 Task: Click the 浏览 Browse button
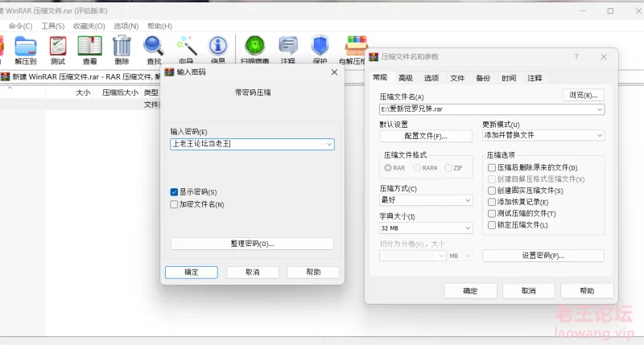point(584,95)
